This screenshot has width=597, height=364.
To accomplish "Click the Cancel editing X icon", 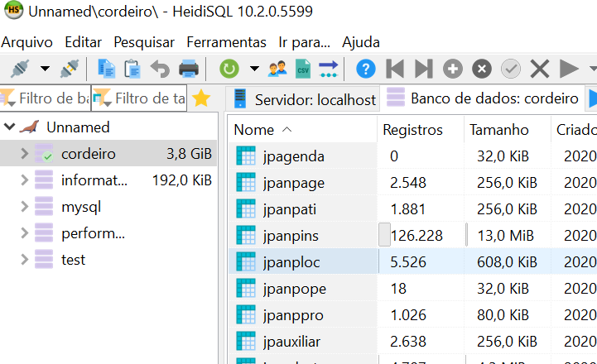I will coord(540,69).
